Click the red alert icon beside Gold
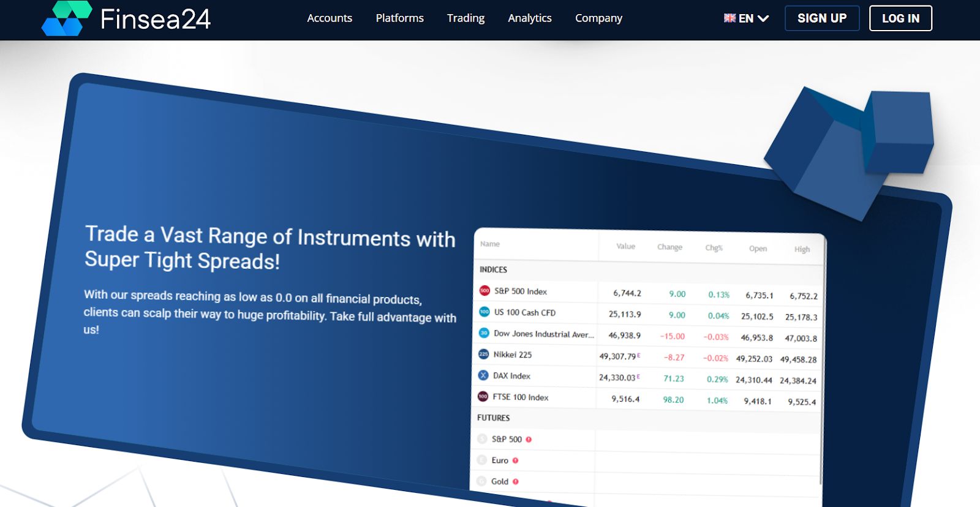The height and width of the screenshot is (507, 980). click(516, 482)
